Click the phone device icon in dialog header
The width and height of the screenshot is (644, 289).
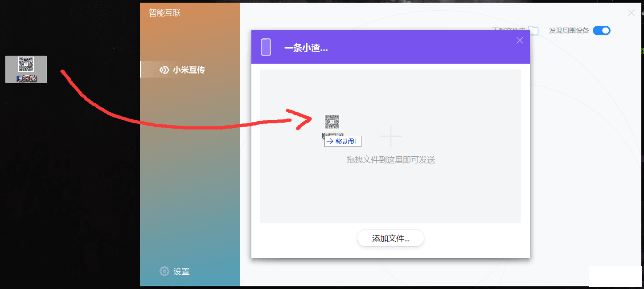point(266,47)
